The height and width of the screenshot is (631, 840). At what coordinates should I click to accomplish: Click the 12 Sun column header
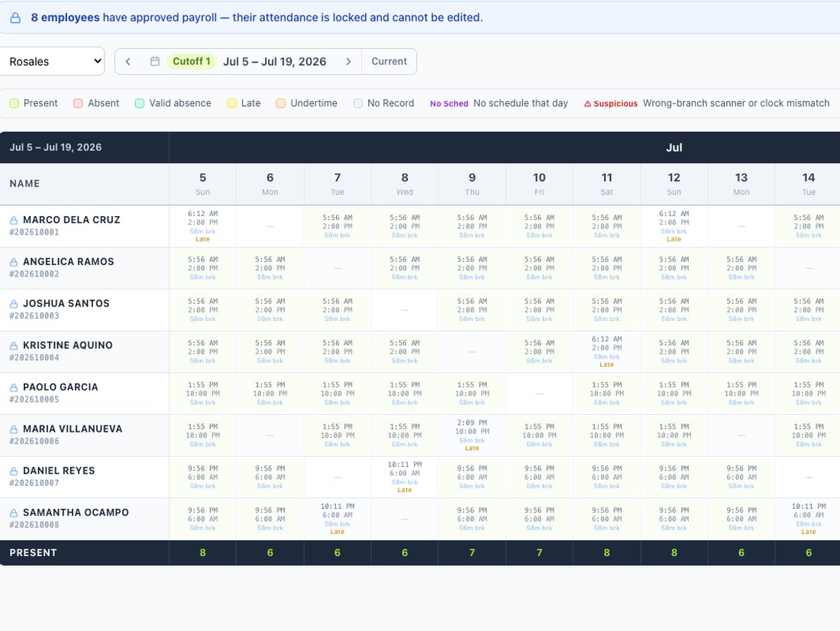coord(674,184)
